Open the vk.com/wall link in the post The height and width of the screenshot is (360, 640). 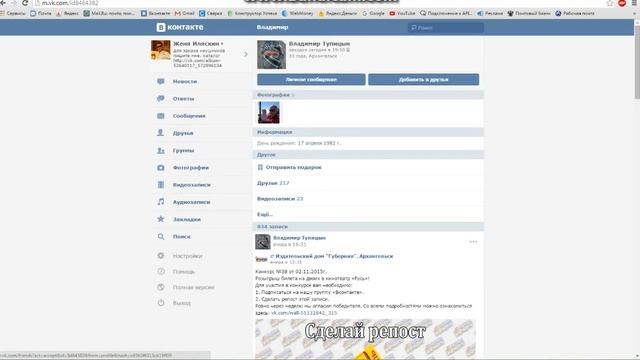pos(304,313)
